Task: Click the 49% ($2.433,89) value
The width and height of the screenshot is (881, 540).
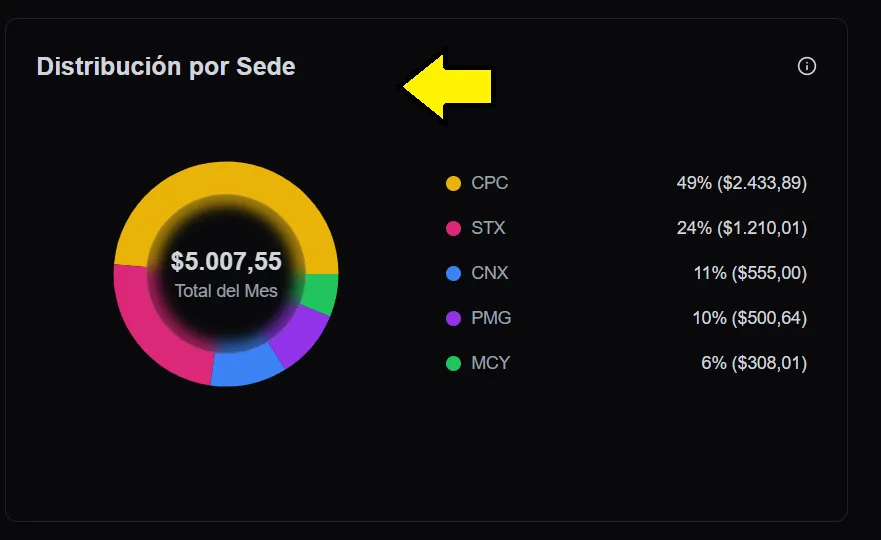Action: pos(741,183)
